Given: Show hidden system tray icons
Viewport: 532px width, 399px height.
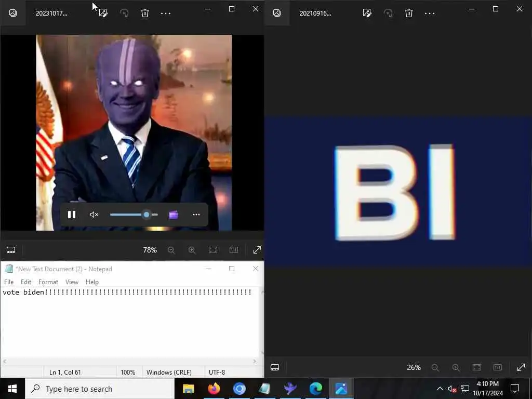Looking at the screenshot, I should pyautogui.click(x=440, y=389).
